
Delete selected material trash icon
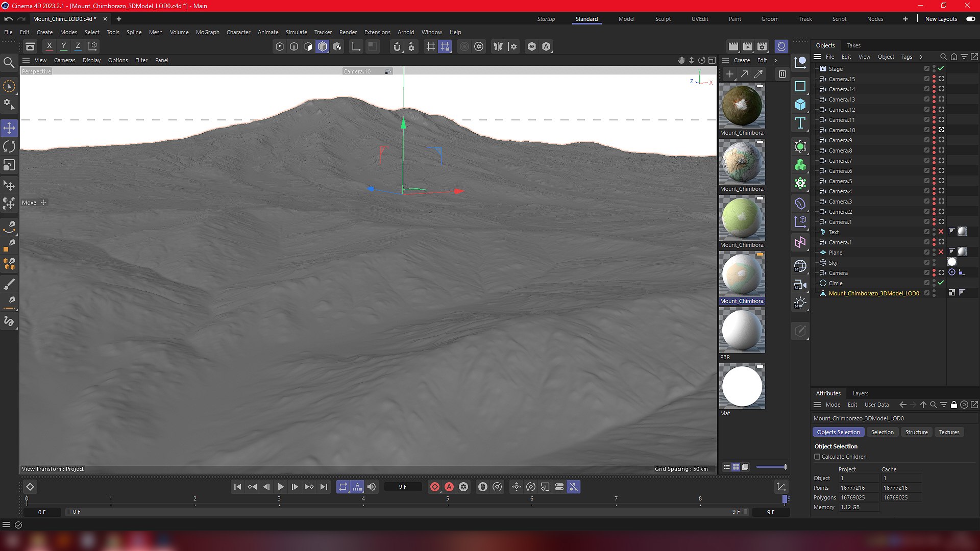pyautogui.click(x=782, y=74)
